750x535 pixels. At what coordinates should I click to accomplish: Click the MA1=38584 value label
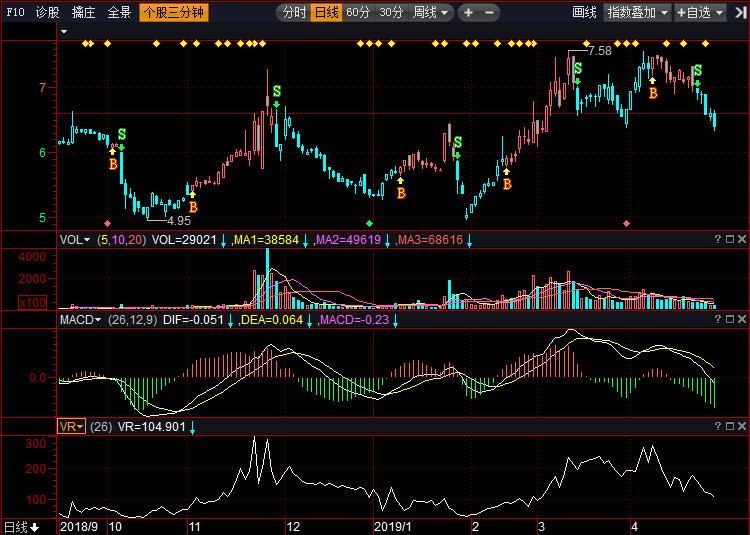pos(266,240)
